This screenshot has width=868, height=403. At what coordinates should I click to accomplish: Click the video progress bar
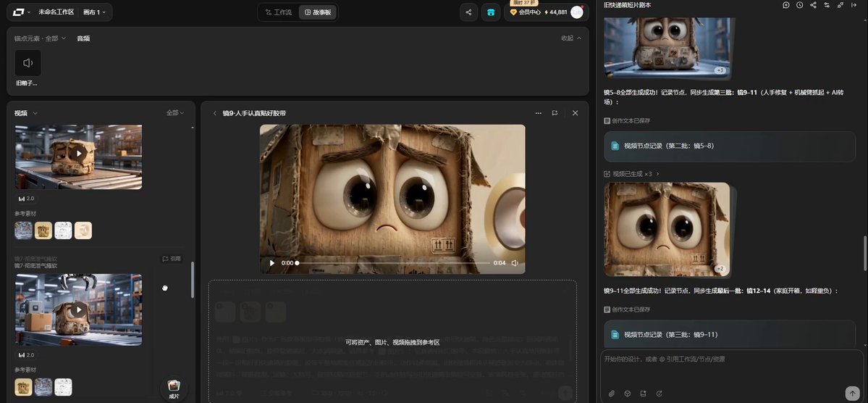(393, 263)
